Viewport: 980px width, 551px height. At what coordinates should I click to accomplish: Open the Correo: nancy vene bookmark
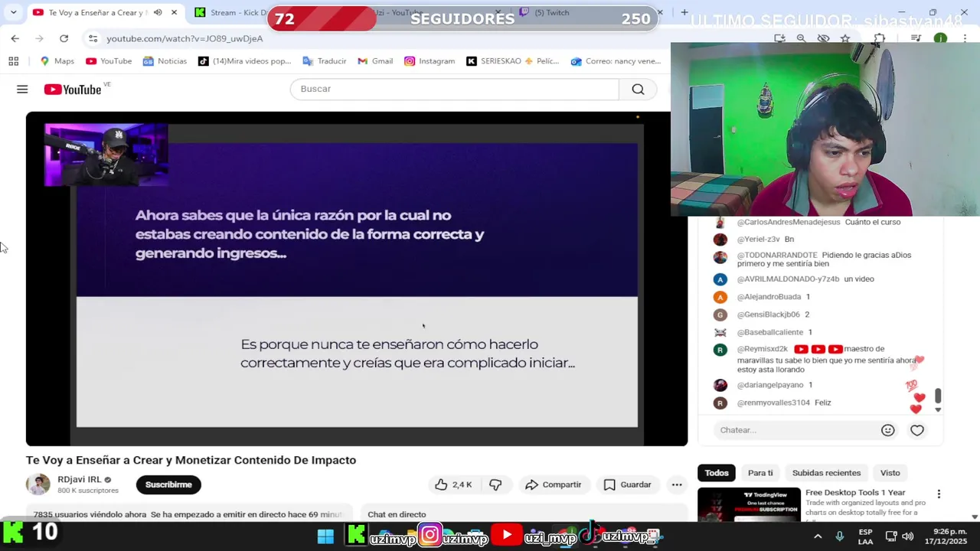point(616,61)
